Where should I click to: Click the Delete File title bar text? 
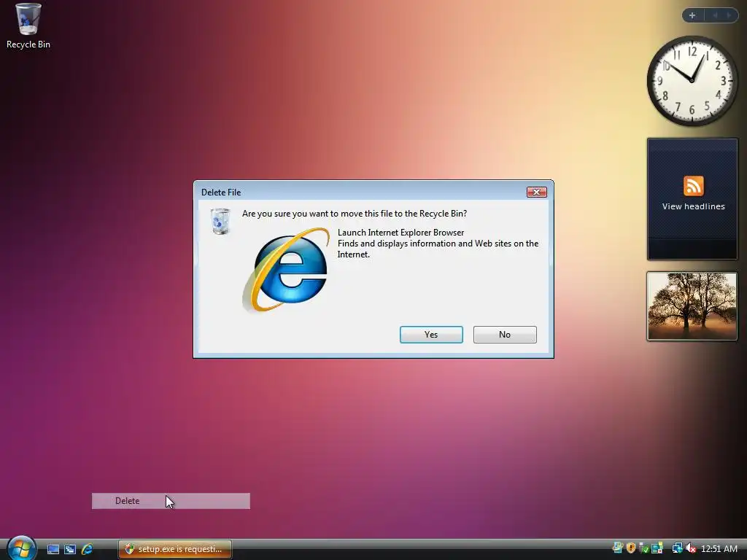(221, 192)
